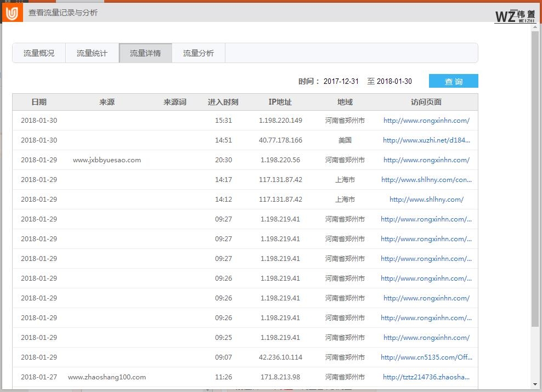Open the 流量概况 tab
This screenshot has width=542, height=392.
[x=39, y=53]
